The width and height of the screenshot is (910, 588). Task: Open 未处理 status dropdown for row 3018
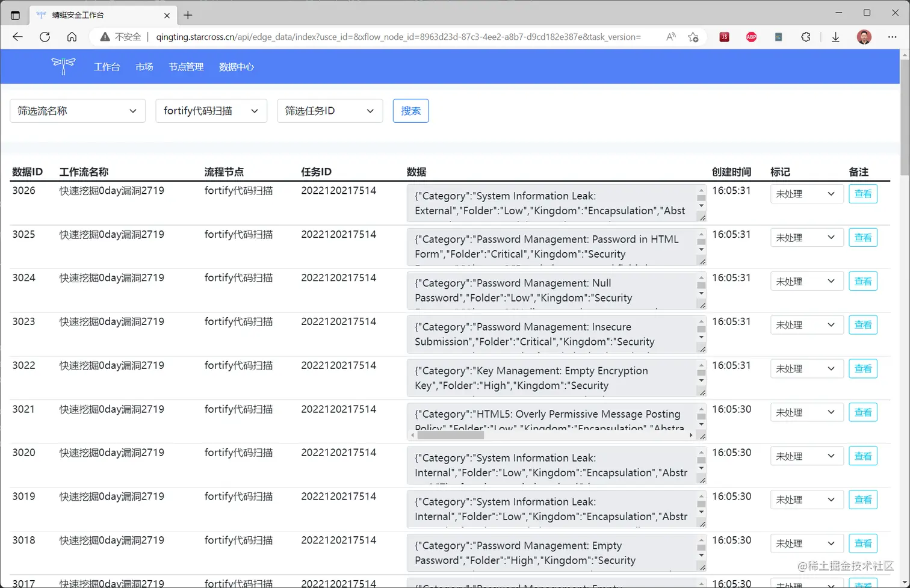click(806, 543)
